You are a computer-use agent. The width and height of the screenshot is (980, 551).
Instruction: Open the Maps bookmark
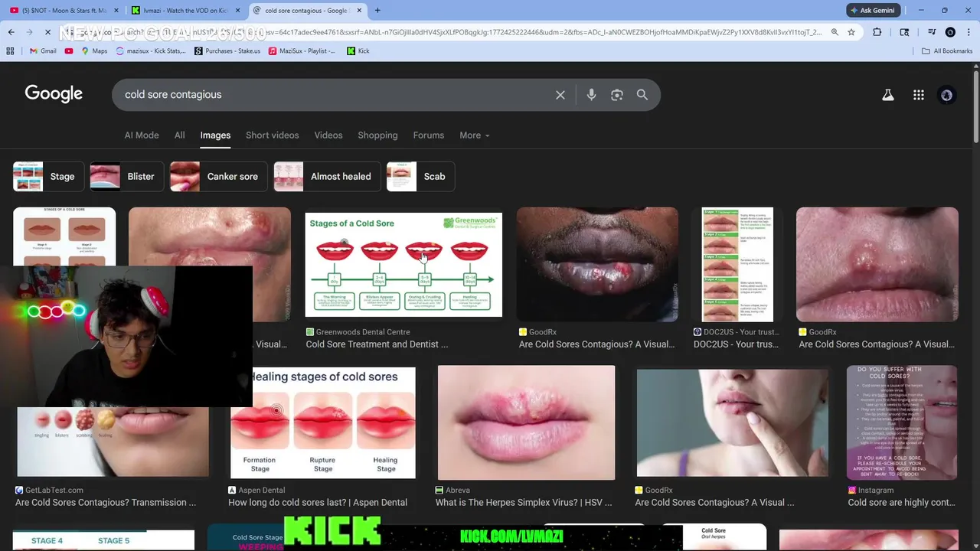point(94,51)
